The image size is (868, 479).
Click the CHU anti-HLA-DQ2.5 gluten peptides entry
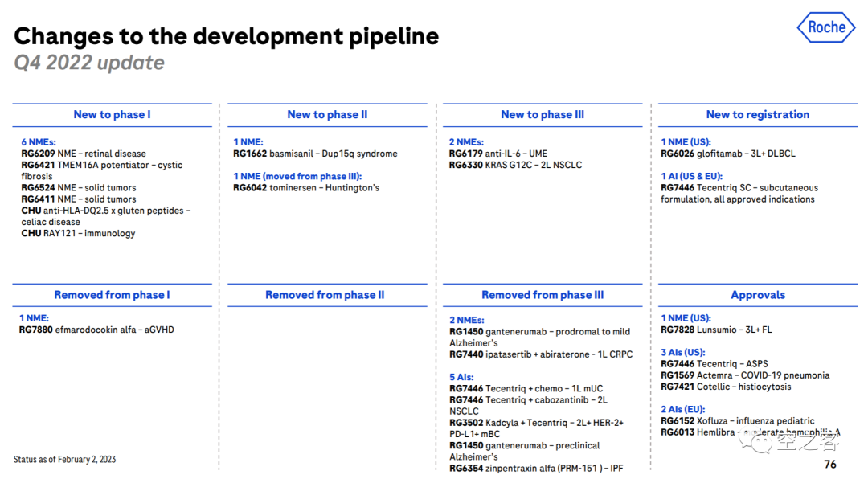coord(106,216)
